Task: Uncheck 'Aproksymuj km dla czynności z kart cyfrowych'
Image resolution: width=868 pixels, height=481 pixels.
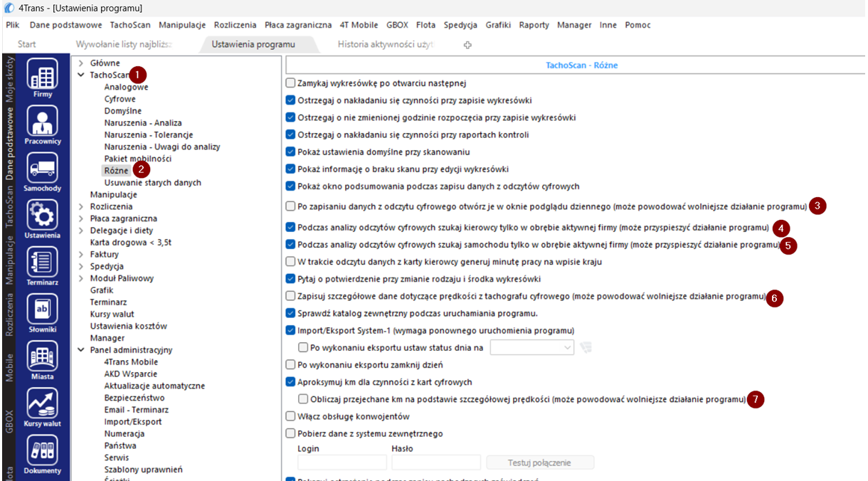Action: [x=290, y=382]
